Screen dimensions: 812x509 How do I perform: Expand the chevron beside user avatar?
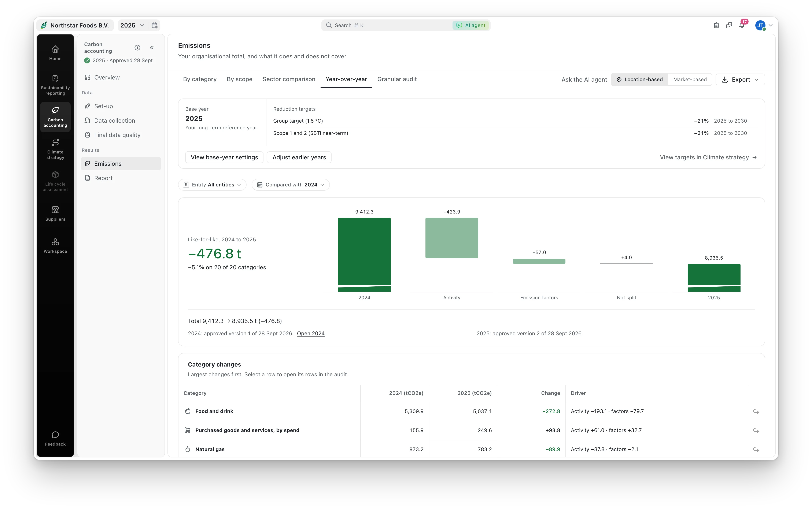click(x=771, y=25)
